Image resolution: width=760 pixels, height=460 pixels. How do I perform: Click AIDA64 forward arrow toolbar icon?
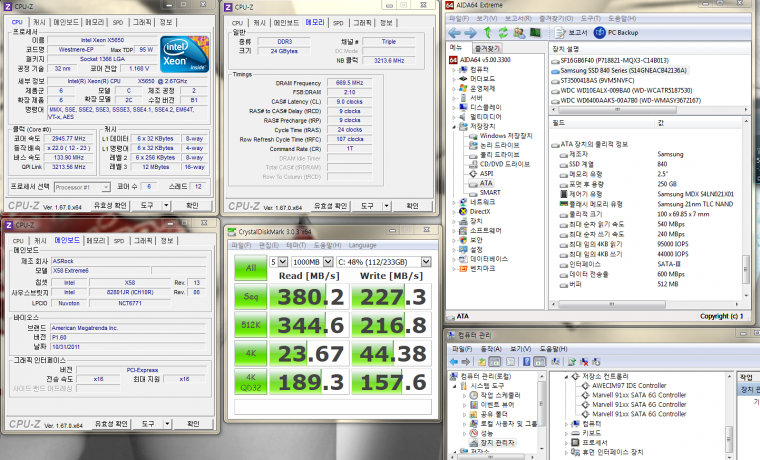click(x=470, y=32)
